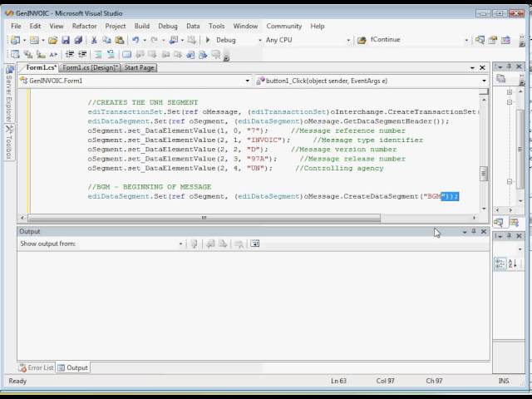Expand the GenINVOIC.Form1 class dropdown

248,81
